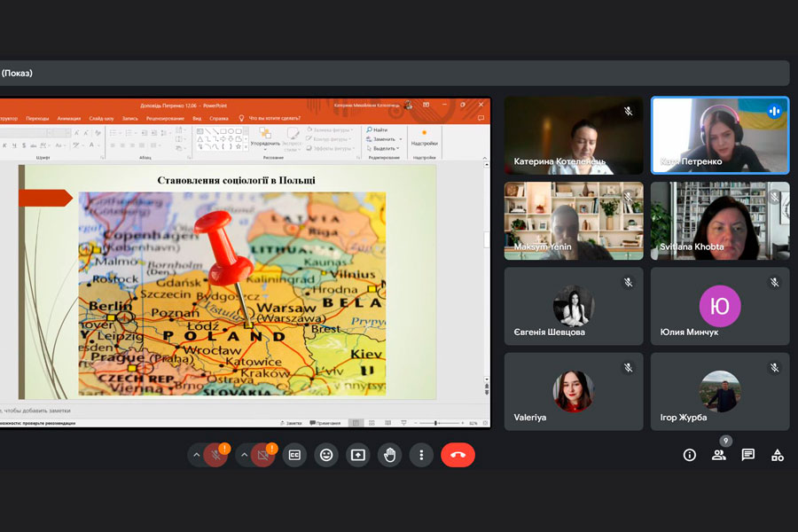Click the Юлия Минчук letter avatar
Screen dimensions: 798x532
pyautogui.click(x=720, y=305)
